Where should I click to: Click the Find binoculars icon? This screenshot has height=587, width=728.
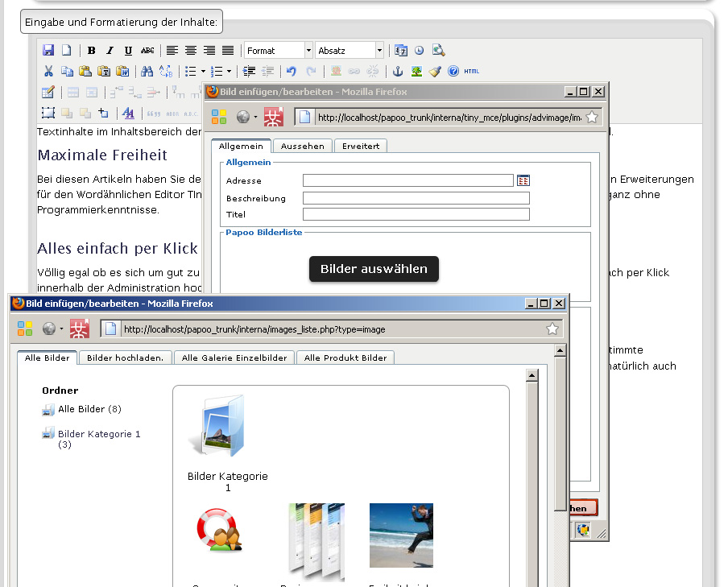[x=147, y=72]
